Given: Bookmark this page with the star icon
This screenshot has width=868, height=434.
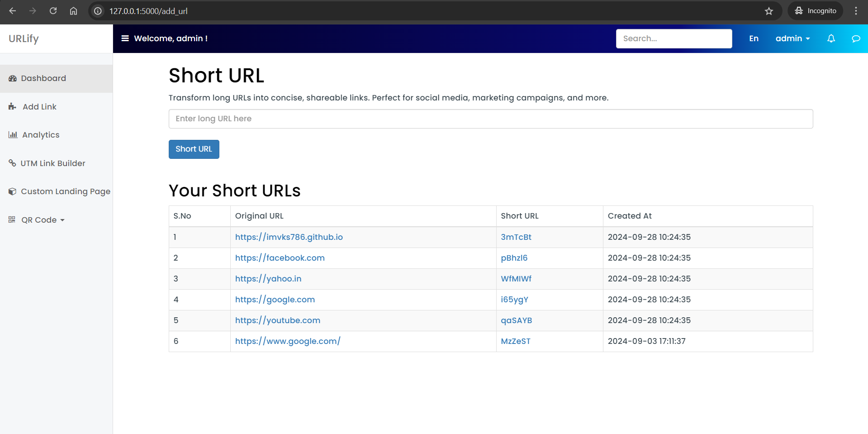Looking at the screenshot, I should click(x=769, y=11).
